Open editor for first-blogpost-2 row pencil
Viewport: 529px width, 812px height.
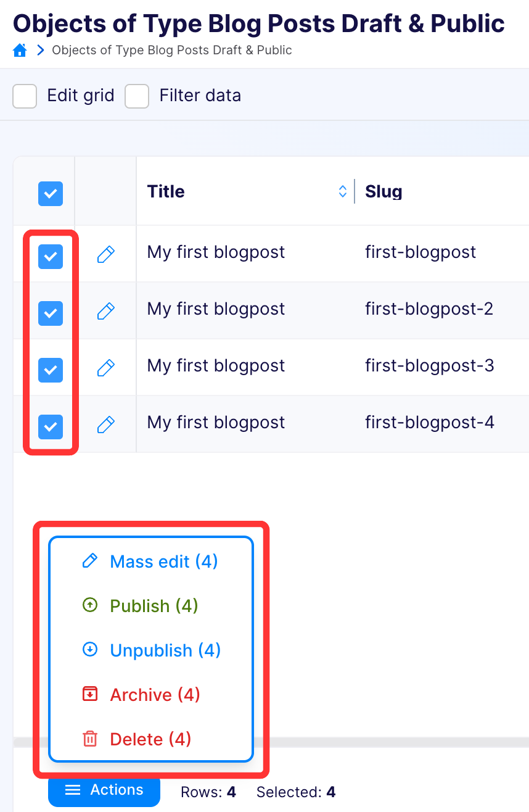106,311
